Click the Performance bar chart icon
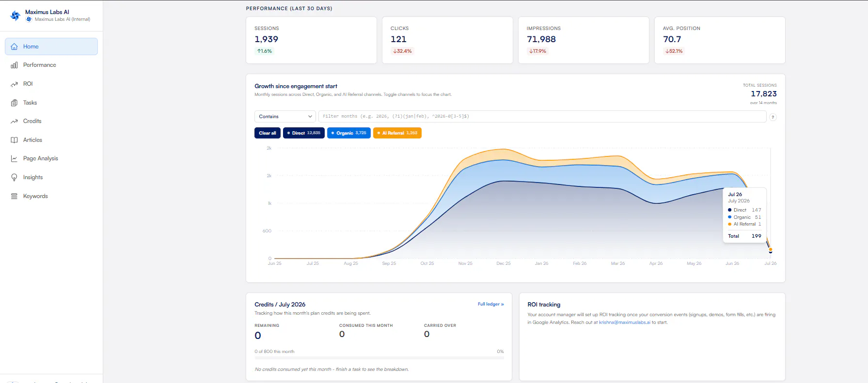868x383 pixels. (x=14, y=65)
